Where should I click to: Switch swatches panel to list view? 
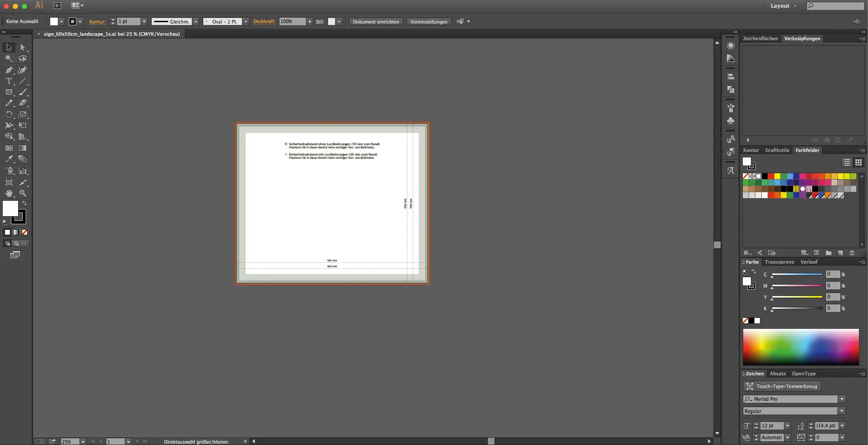(x=847, y=162)
